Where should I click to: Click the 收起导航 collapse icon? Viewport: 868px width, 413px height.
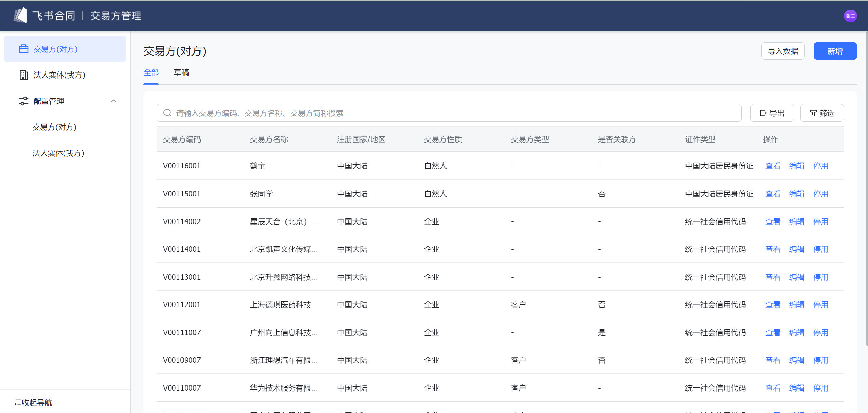tap(18, 403)
